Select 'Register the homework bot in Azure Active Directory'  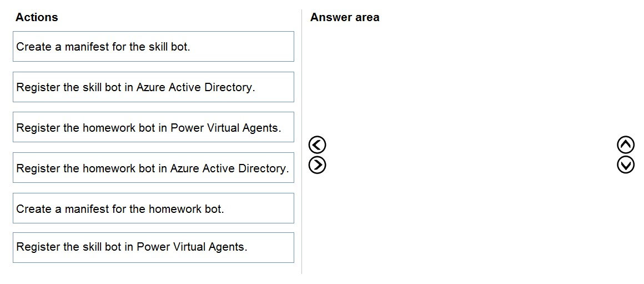pos(153,168)
